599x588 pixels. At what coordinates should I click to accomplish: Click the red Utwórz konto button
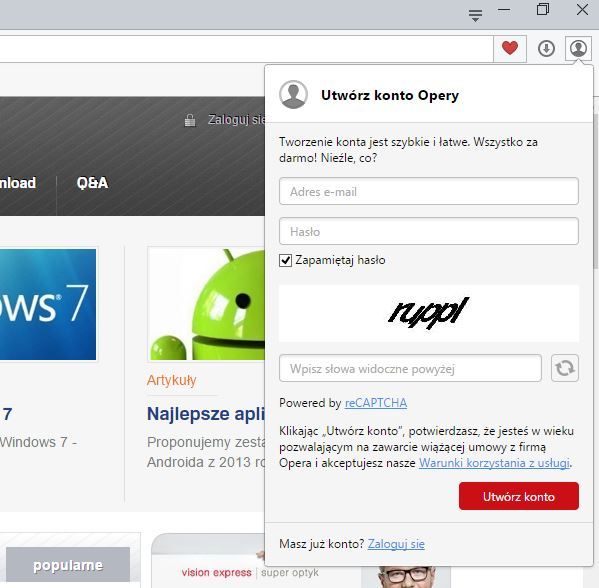[x=519, y=496]
